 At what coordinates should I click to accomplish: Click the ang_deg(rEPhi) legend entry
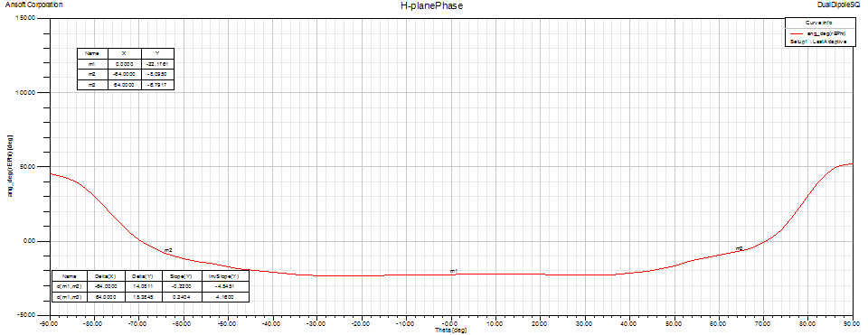point(827,33)
